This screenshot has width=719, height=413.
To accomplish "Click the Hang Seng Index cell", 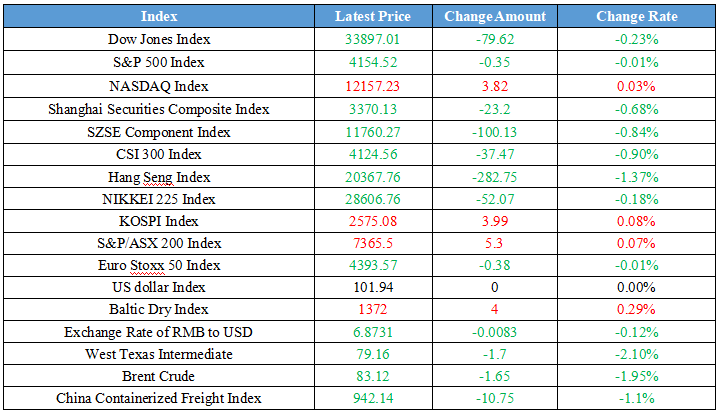I will tap(160, 177).
